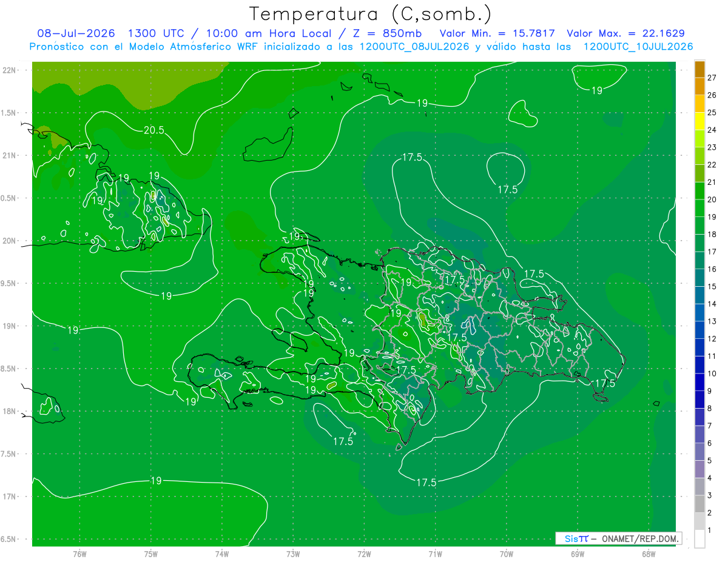Click the '74W' longitude axis label
Image resolution: width=728 pixels, height=562 pixels.
pos(222,554)
